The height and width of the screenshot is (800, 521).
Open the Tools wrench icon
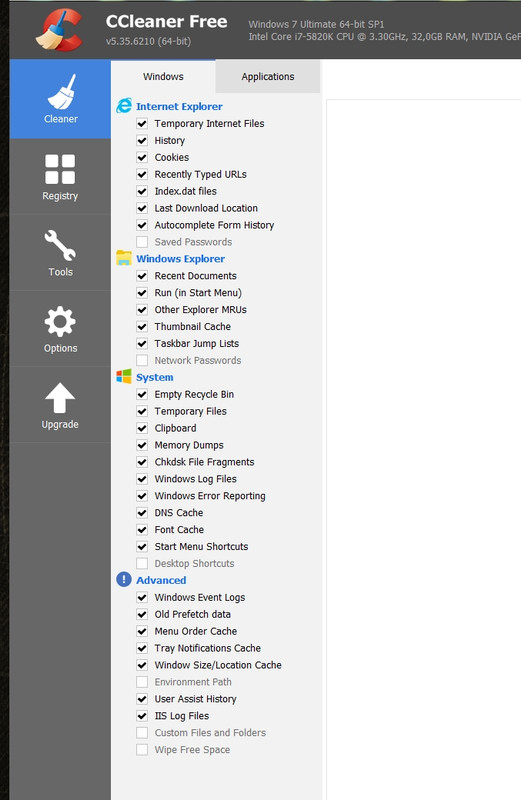(60, 245)
